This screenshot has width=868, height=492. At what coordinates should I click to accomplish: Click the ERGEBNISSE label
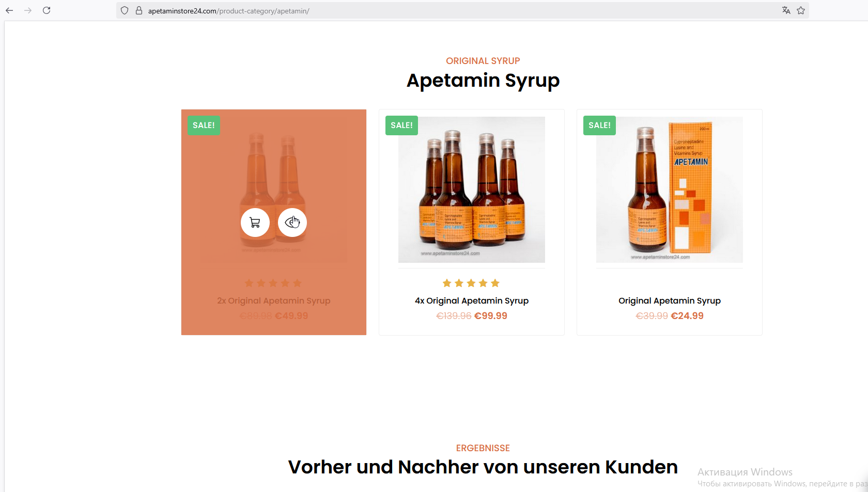tap(483, 448)
